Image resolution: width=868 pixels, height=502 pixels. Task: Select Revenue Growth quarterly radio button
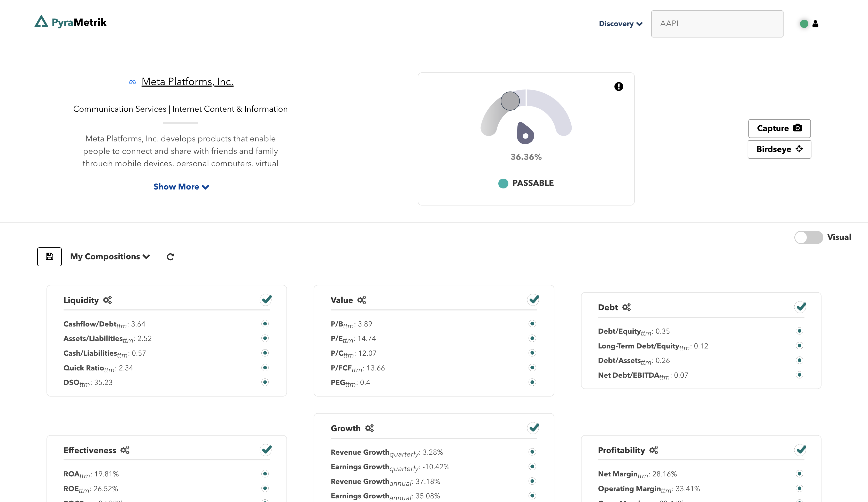[532, 452]
